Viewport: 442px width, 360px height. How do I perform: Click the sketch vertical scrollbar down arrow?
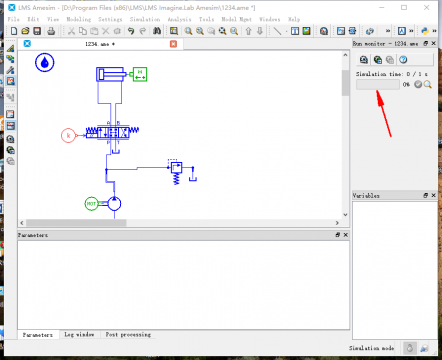coord(345,215)
